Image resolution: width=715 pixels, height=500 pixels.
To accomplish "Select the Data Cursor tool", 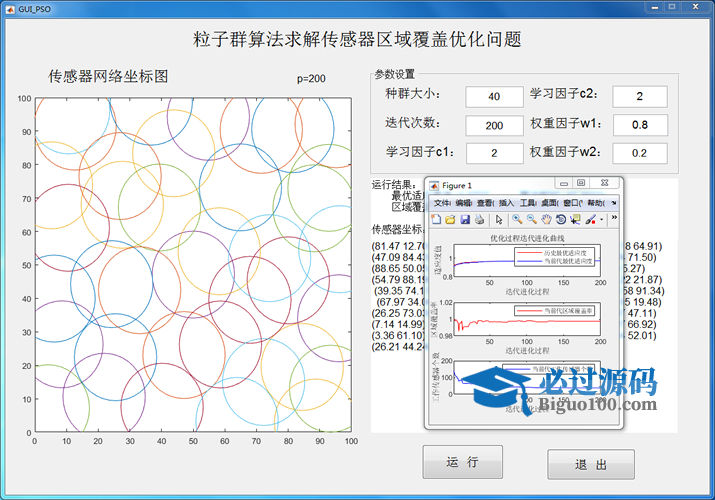I will tap(575, 220).
